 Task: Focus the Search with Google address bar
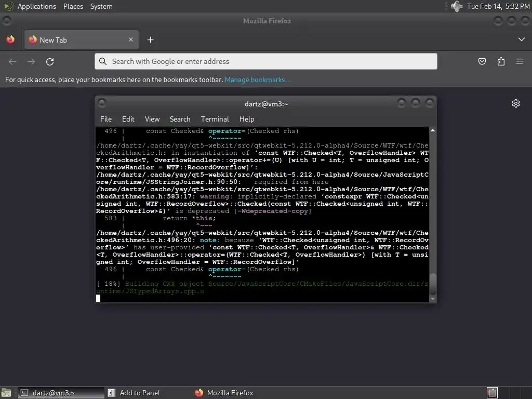point(265,61)
